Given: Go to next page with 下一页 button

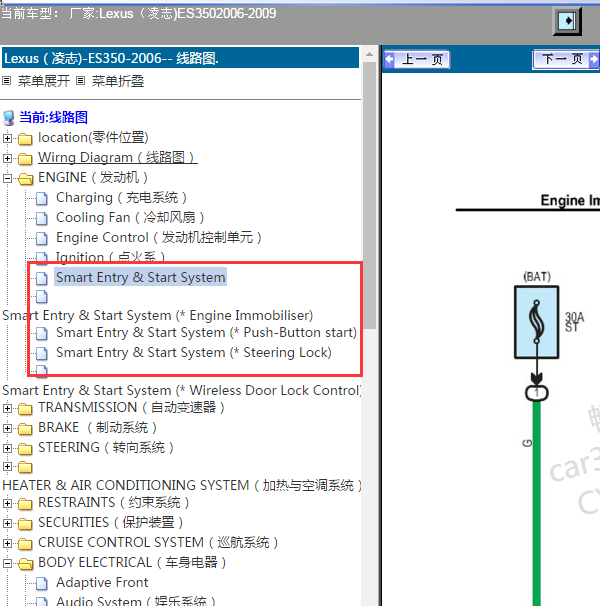Looking at the screenshot, I should coord(566,60).
